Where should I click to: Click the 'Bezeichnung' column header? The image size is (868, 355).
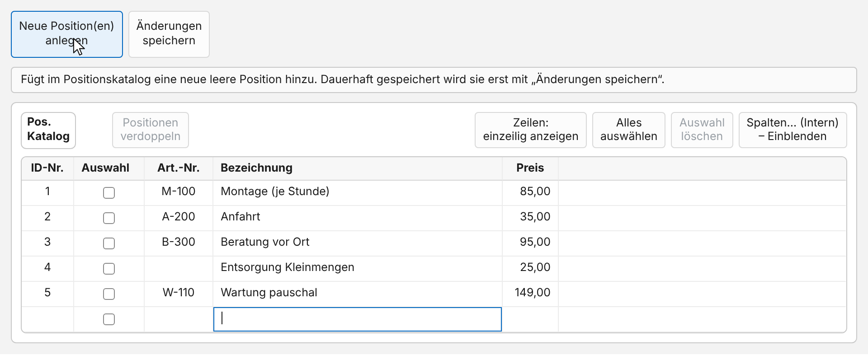[x=358, y=168]
